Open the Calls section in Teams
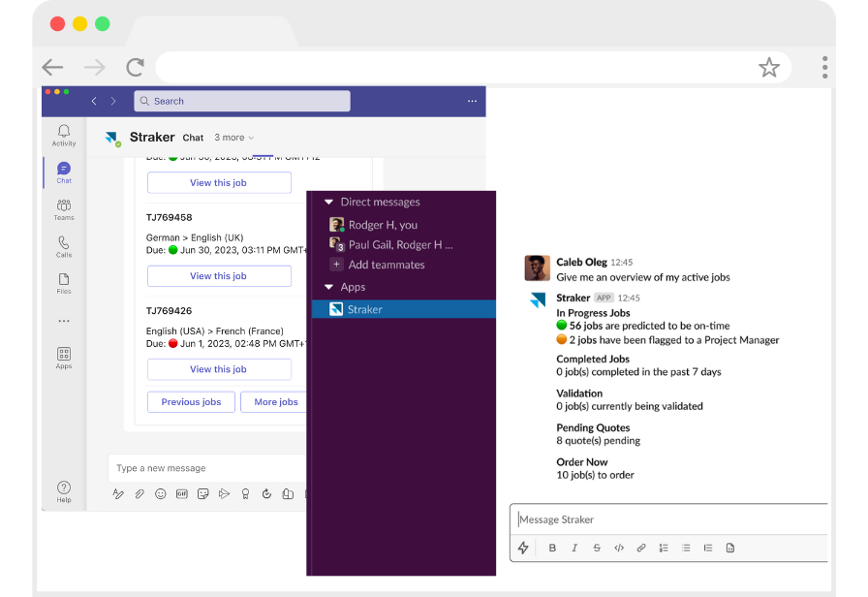The width and height of the screenshot is (868, 597). pyautogui.click(x=64, y=246)
